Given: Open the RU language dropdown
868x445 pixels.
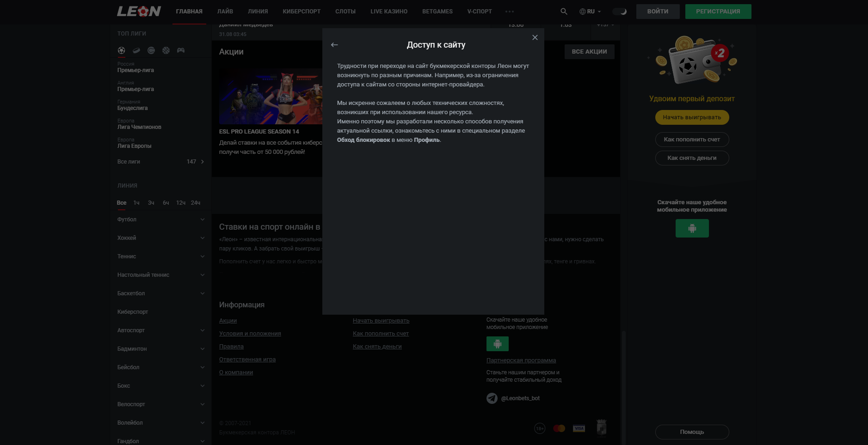Looking at the screenshot, I should point(590,12).
